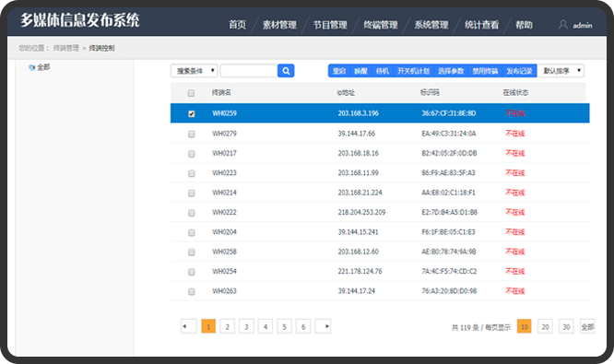Click the 待机 standby button
This screenshot has height=364, width=614.
[383, 71]
